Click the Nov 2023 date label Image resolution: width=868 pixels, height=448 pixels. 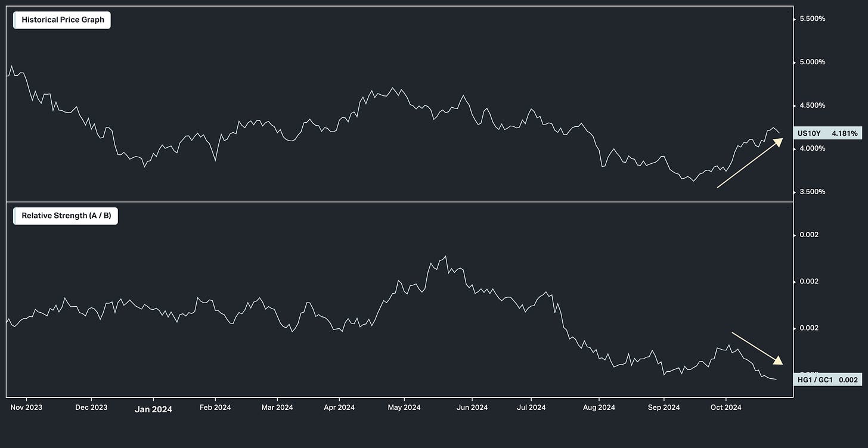(x=26, y=407)
